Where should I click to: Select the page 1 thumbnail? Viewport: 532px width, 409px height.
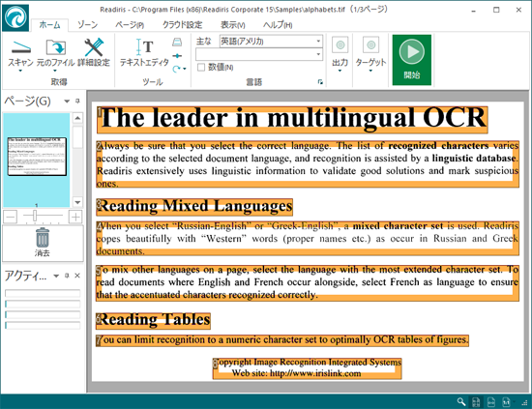37,157
